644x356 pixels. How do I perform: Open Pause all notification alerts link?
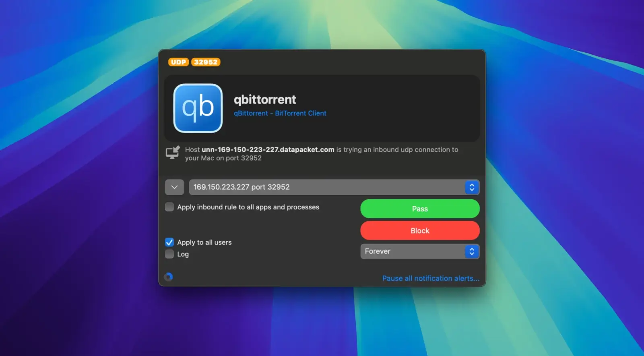point(430,278)
